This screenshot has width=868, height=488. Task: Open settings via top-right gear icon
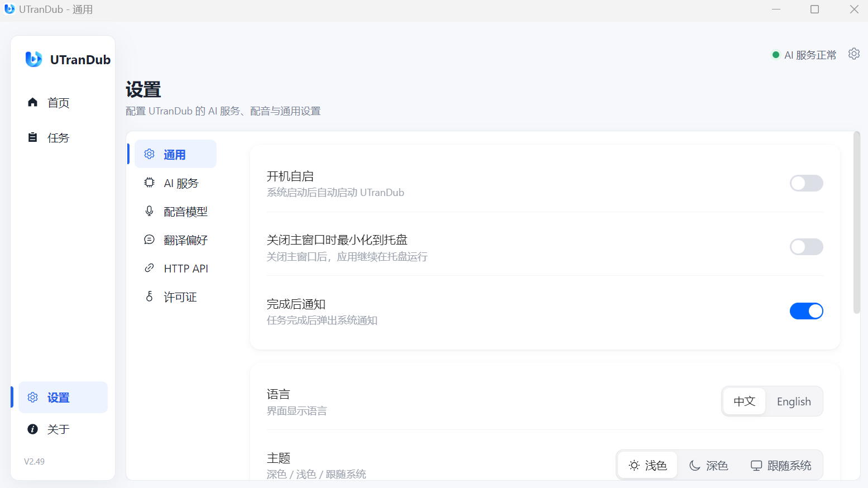coord(854,54)
